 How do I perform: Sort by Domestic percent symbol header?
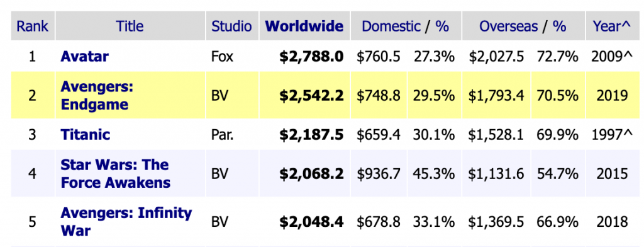[x=442, y=26]
